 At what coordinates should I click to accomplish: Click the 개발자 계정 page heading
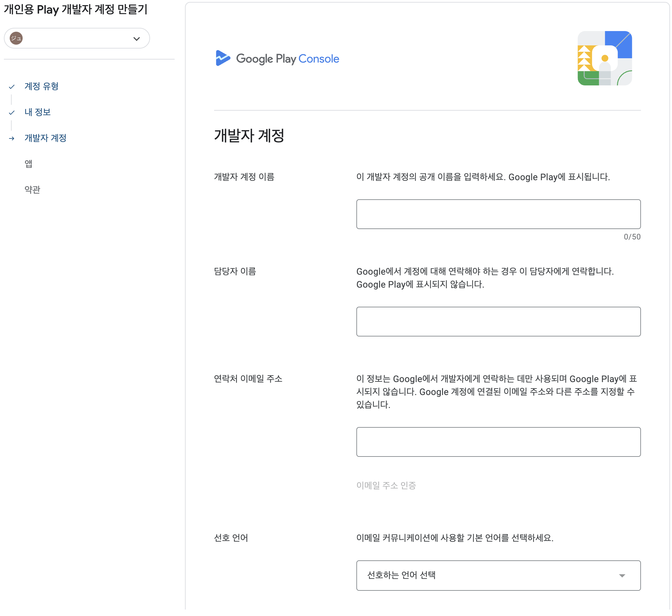point(249,136)
